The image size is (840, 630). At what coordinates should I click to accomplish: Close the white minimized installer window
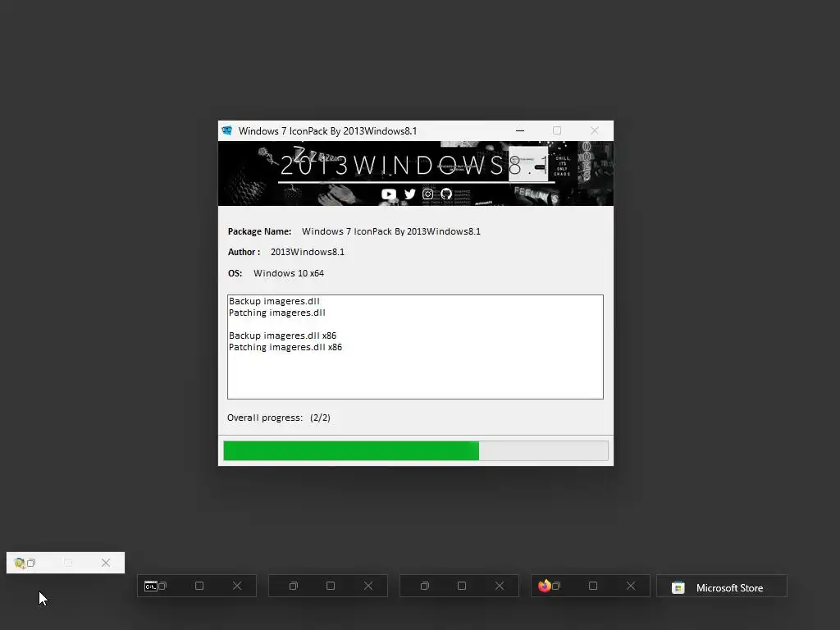tap(106, 563)
